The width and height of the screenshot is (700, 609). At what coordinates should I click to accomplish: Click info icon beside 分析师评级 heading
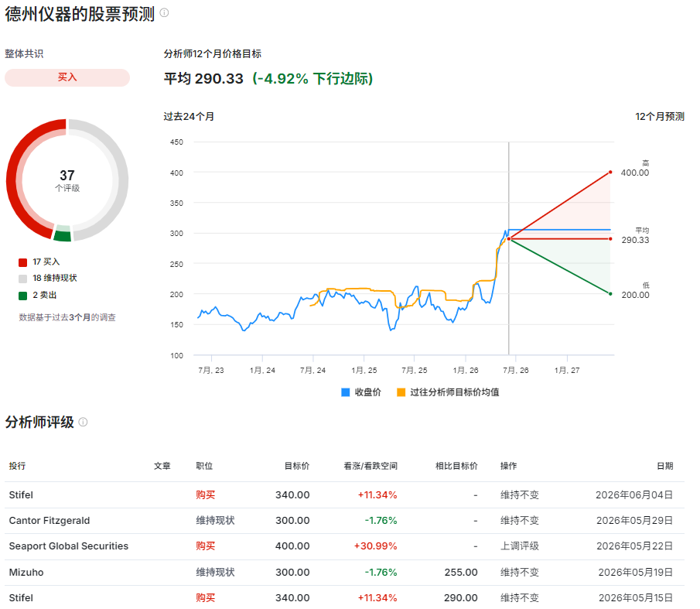(x=83, y=422)
